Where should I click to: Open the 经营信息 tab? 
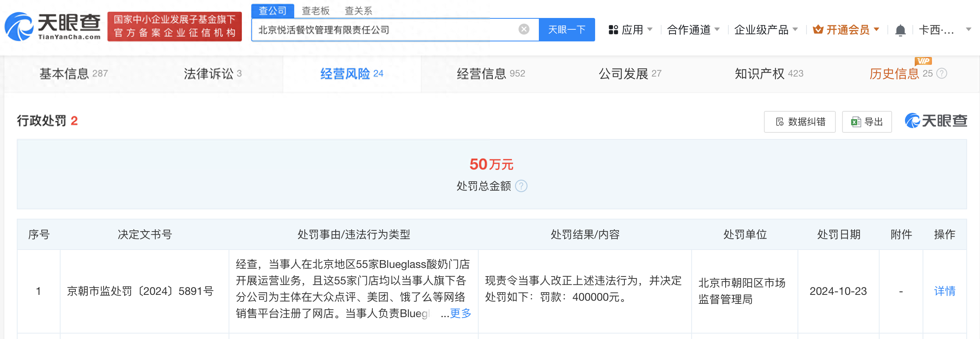(x=491, y=73)
